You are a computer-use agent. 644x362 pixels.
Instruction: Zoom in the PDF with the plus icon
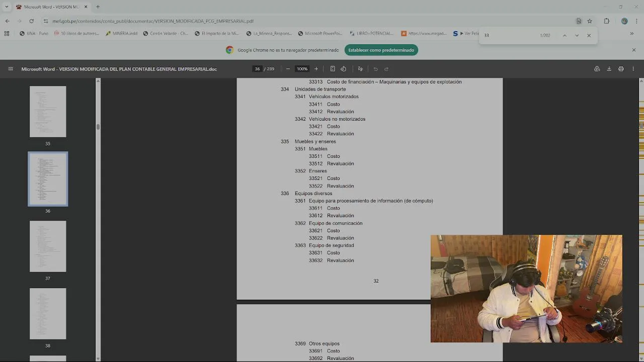[316, 69]
